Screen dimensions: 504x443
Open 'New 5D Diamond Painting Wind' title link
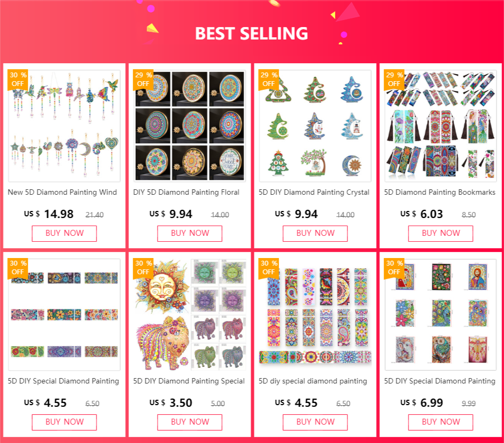coord(62,192)
